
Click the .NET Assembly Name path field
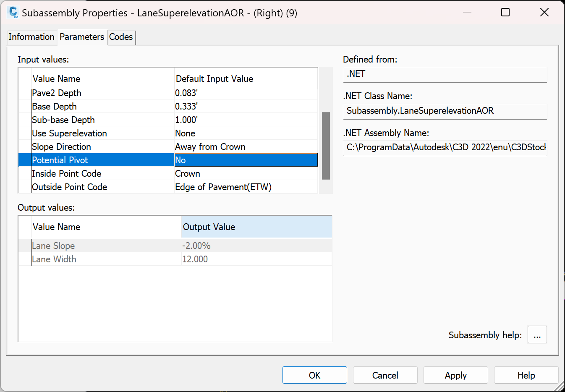pyautogui.click(x=445, y=147)
